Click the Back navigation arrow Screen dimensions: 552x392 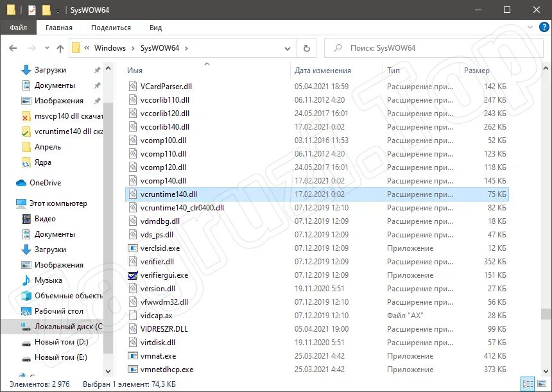click(13, 48)
